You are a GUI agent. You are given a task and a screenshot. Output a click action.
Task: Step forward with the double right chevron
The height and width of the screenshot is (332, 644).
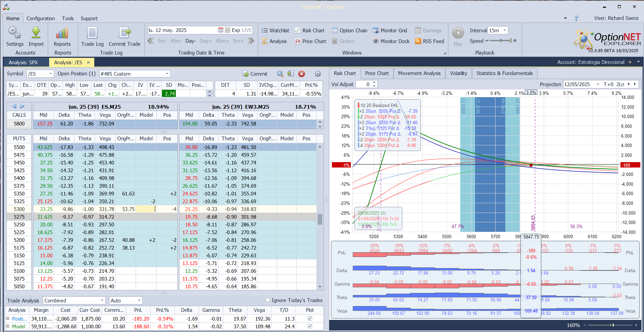(x=250, y=41)
